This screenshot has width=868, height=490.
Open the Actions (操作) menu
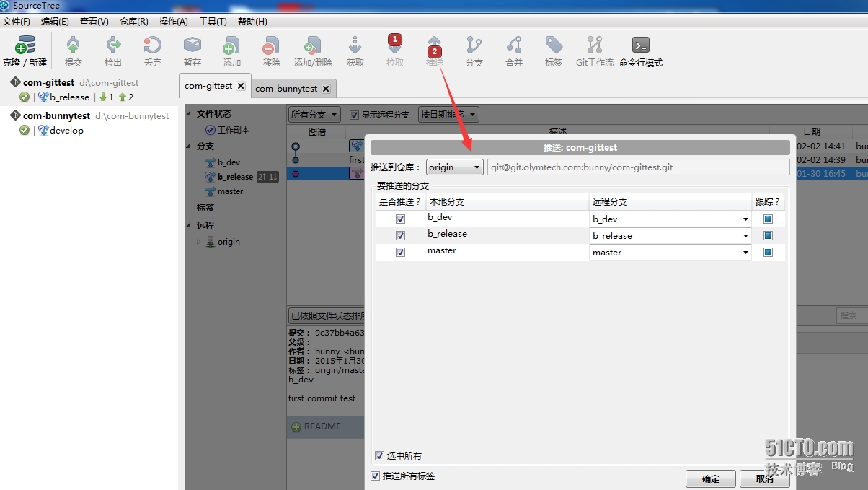click(x=173, y=22)
